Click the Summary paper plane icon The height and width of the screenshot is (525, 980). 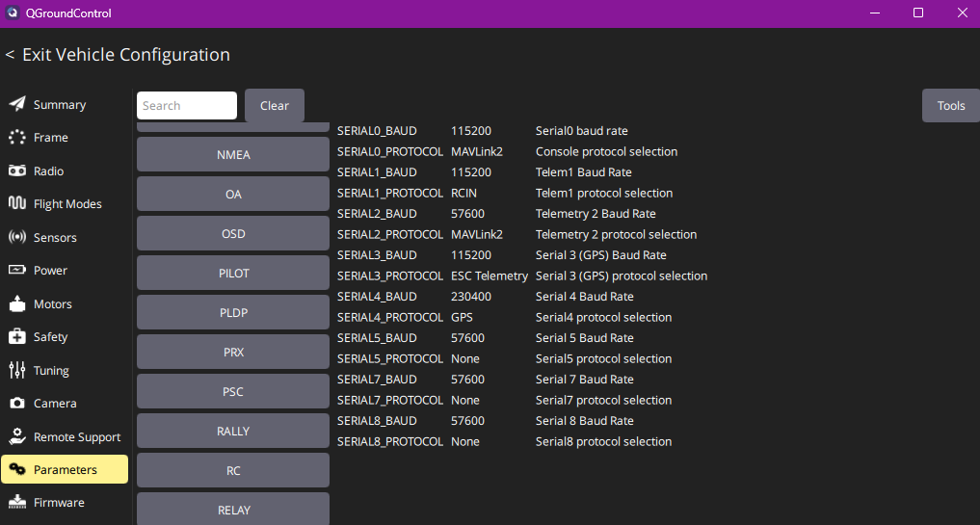[x=17, y=104]
